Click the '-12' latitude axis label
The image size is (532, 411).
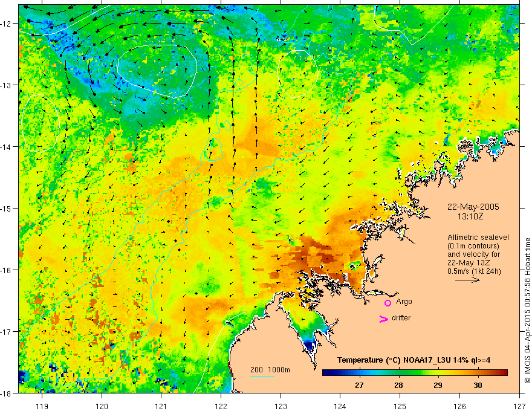[x=6, y=24]
